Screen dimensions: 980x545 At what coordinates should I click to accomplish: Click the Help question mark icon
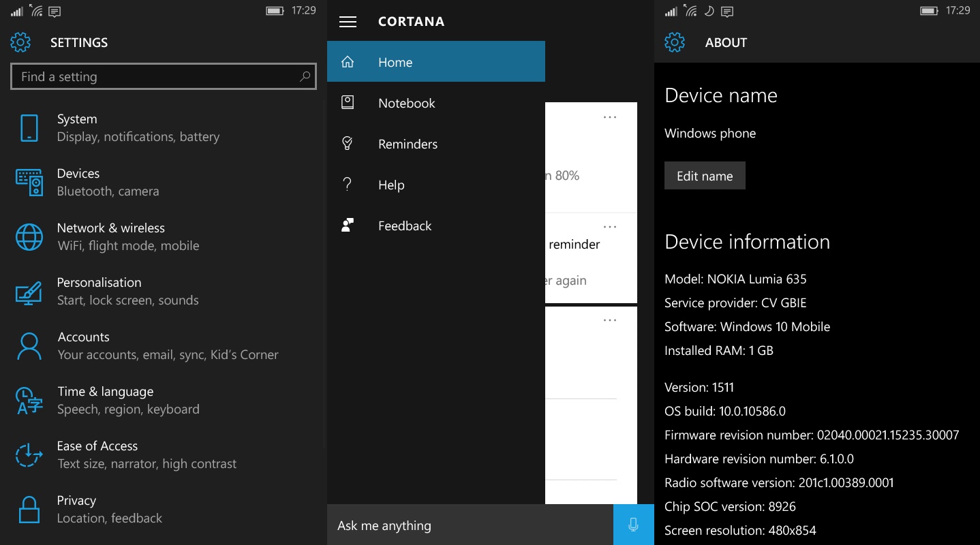click(348, 185)
